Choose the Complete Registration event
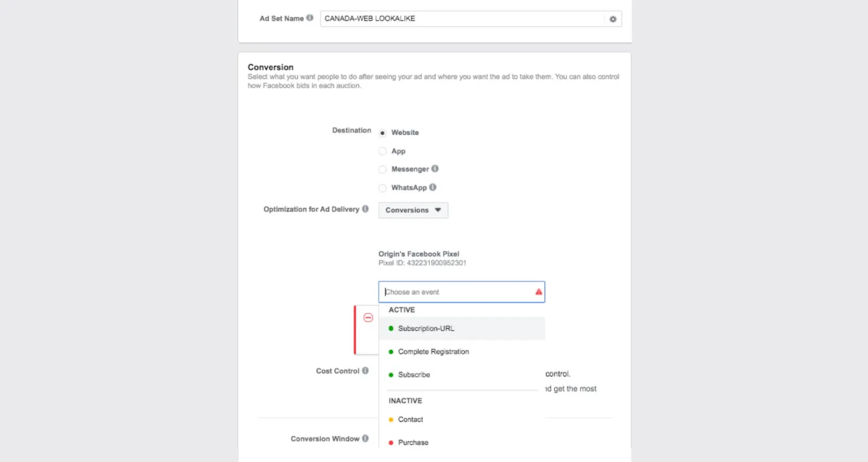The width and height of the screenshot is (868, 462). click(x=433, y=351)
